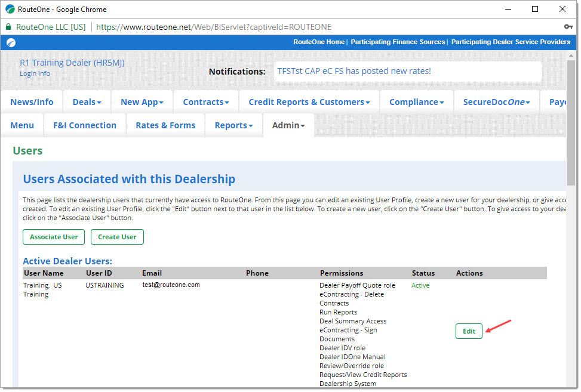This screenshot has width=581, height=392.
Task: Expand the Admin dropdown menu
Action: 288,125
